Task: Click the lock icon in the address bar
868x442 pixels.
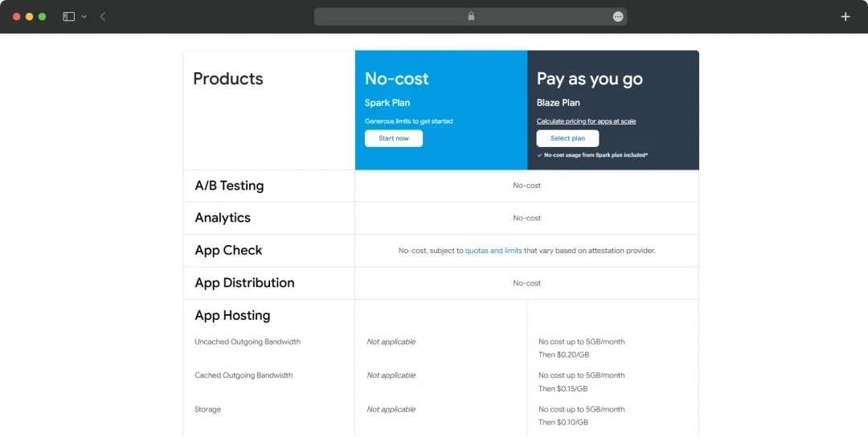Action: point(471,16)
